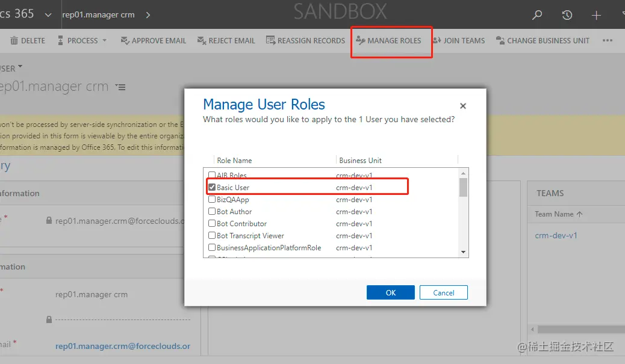Open the search icon in top bar
625x364 pixels.
pos(537,15)
